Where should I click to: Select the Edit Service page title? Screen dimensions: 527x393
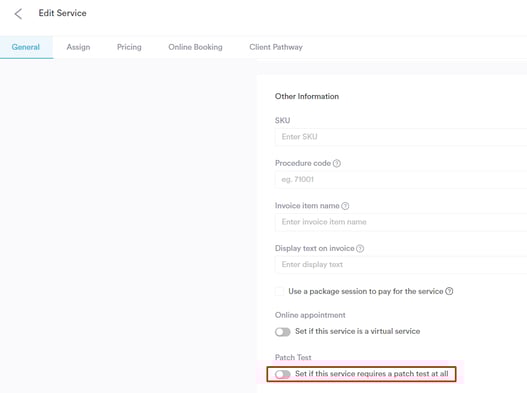[63, 13]
